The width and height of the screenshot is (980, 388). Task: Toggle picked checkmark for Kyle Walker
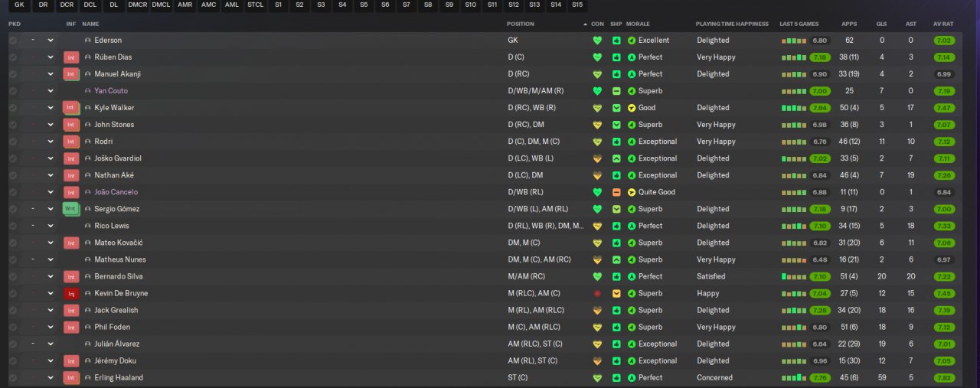13,108
